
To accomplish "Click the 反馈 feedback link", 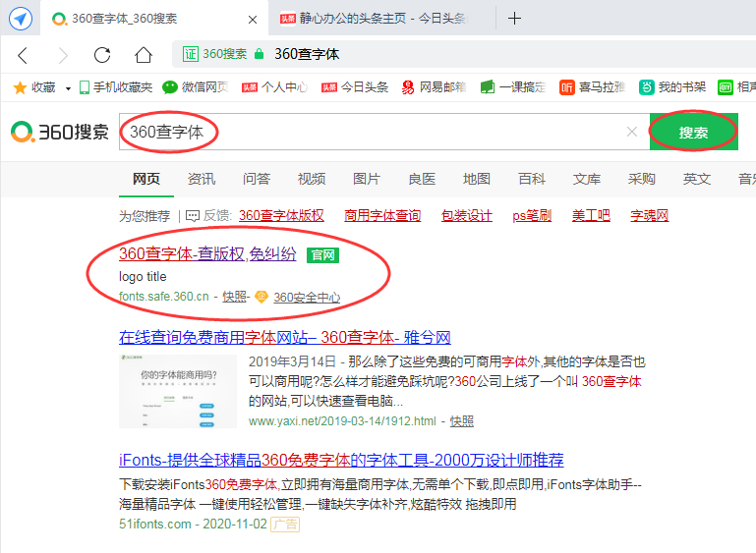I will [208, 216].
